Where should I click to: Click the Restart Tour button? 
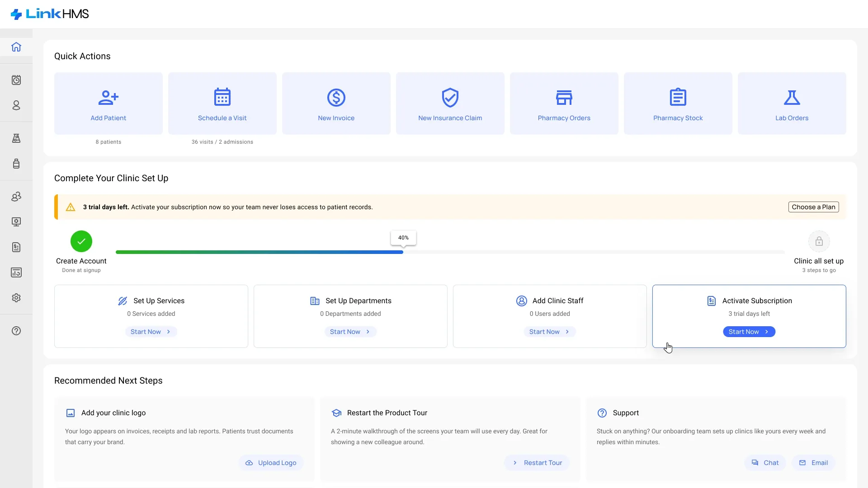pos(537,463)
